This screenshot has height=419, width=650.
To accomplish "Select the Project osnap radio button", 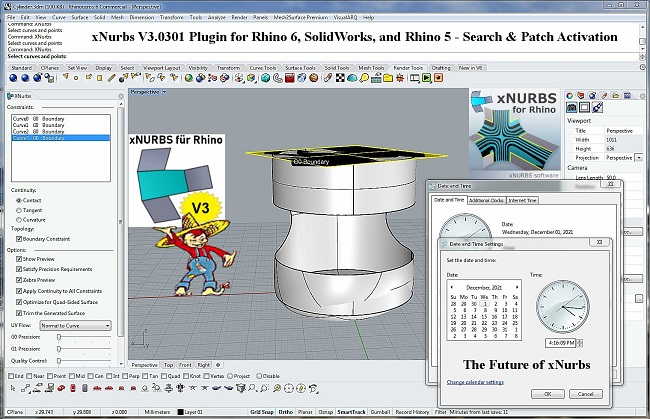I will 230,376.
